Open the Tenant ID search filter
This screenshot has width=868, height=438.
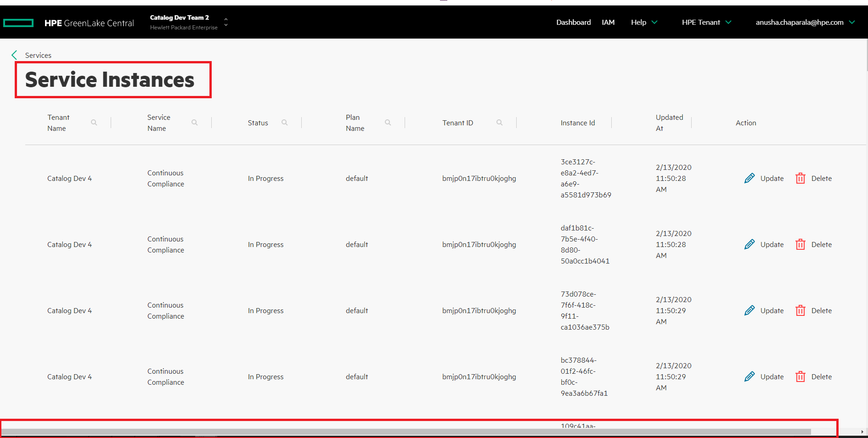pyautogui.click(x=500, y=123)
